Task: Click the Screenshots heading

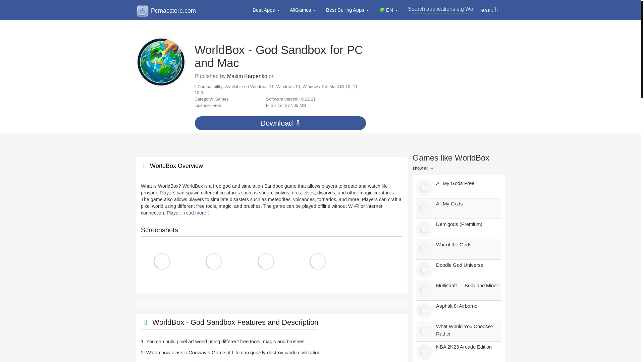Action: coord(159,230)
